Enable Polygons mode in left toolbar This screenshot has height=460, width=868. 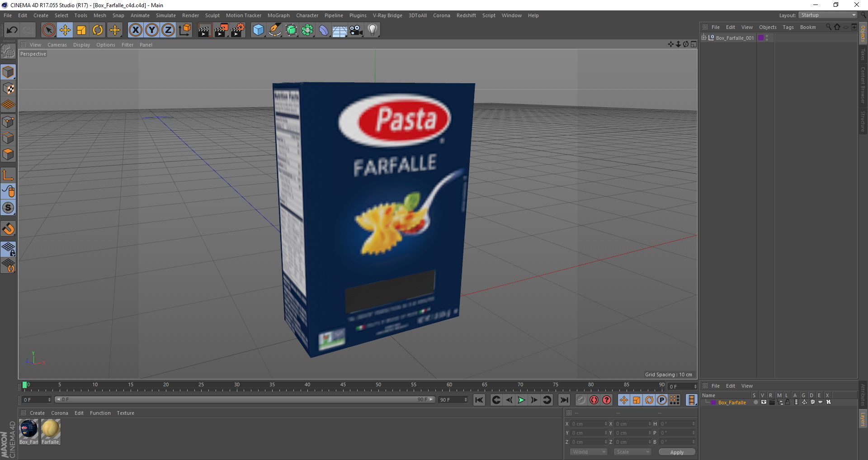[8, 154]
